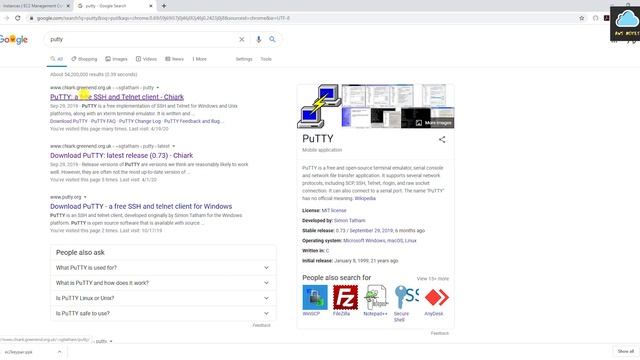Open the September 29, 2019 release link
Image resolution: width=640 pixels, height=360 pixels.
pyautogui.click(x=371, y=231)
